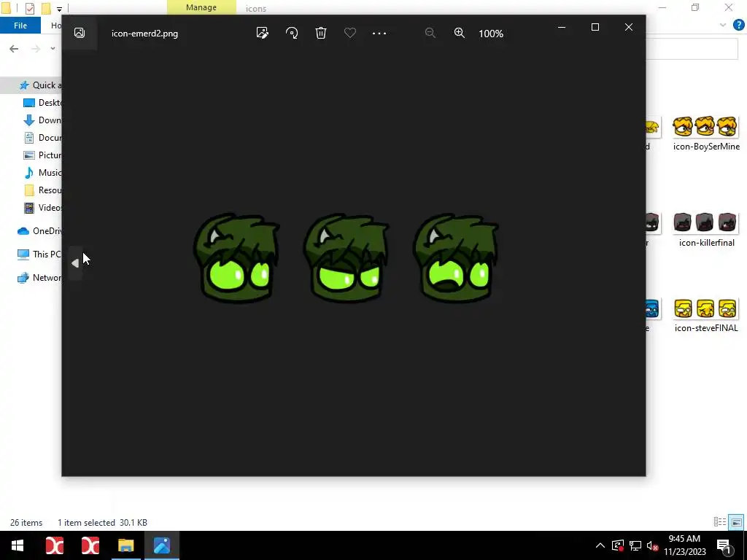This screenshot has height=560, width=747.
Task: Open Explorer help with the question mark
Action: [738, 26]
